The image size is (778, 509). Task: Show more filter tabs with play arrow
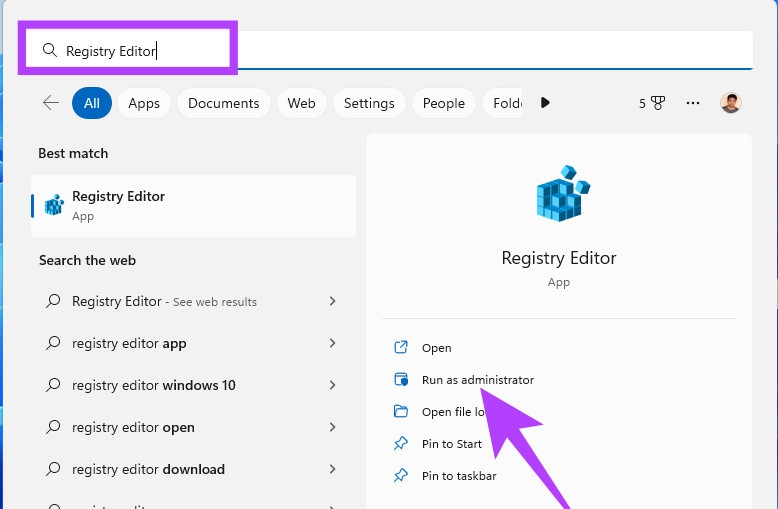coord(545,103)
